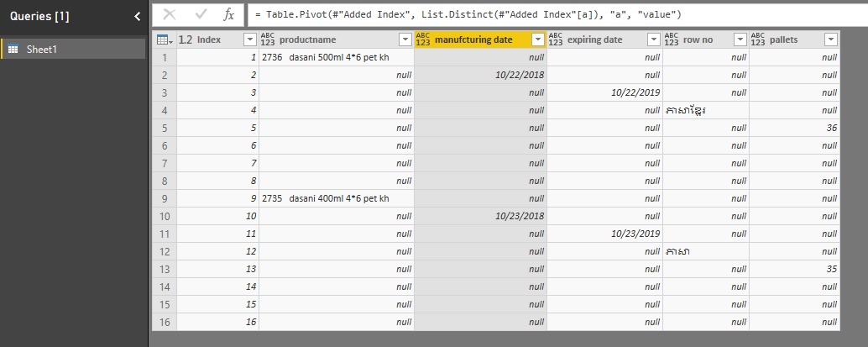
Task: Open the manufcturing date filter dropdown
Action: click(x=537, y=40)
